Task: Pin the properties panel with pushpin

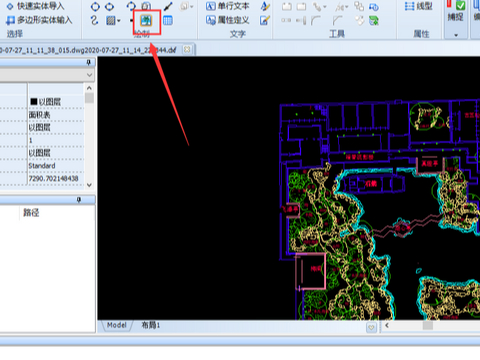Action: pos(89,62)
